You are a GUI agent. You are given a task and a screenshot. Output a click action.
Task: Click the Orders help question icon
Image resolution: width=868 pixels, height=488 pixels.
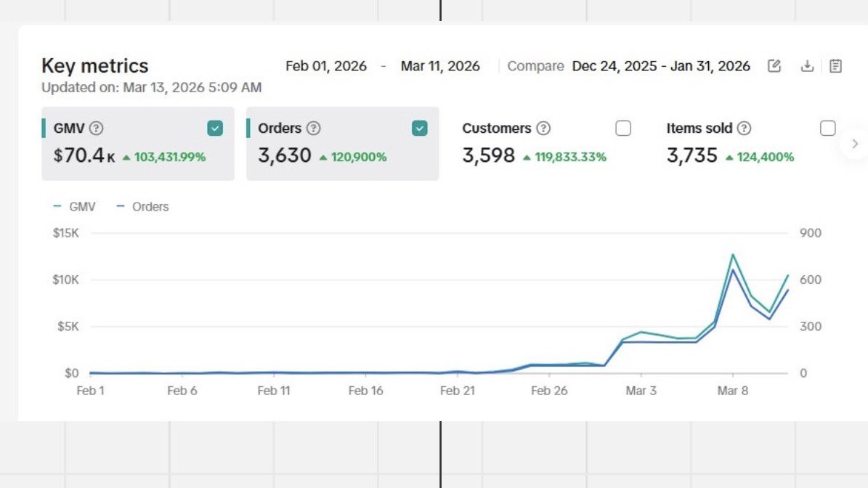pos(313,129)
